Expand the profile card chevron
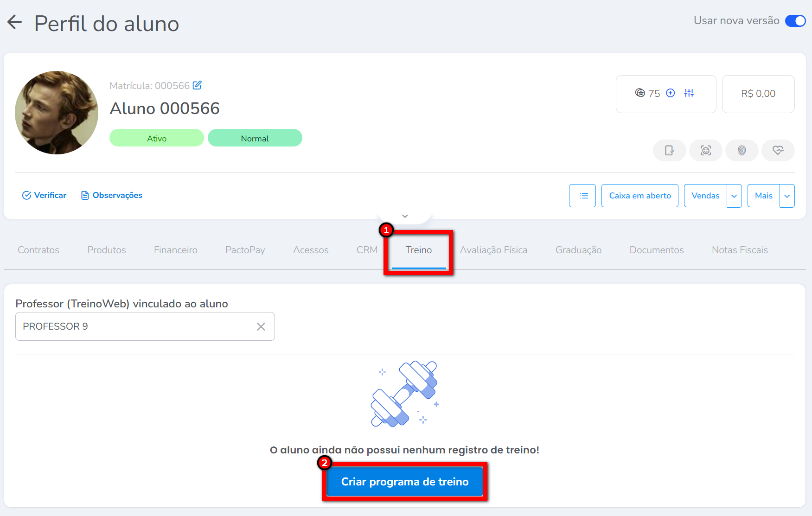 pyautogui.click(x=405, y=216)
